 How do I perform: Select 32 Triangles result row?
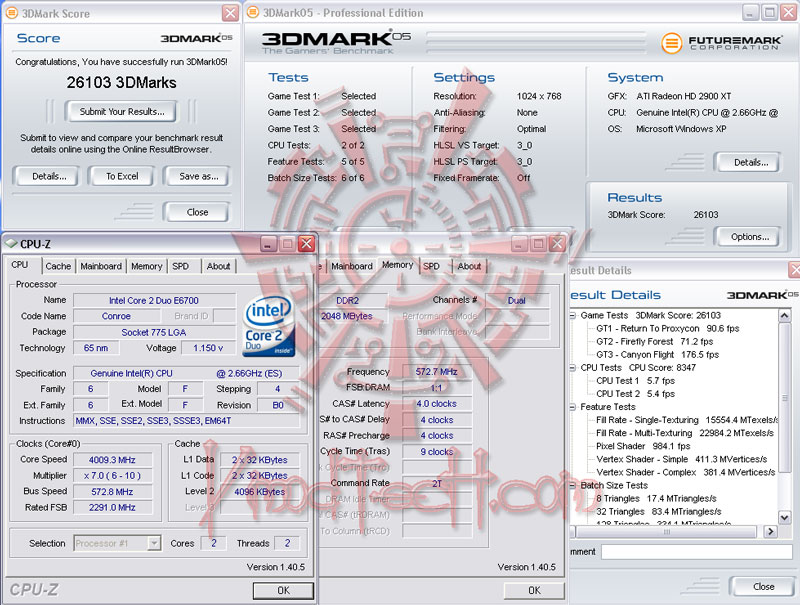[x=659, y=512]
